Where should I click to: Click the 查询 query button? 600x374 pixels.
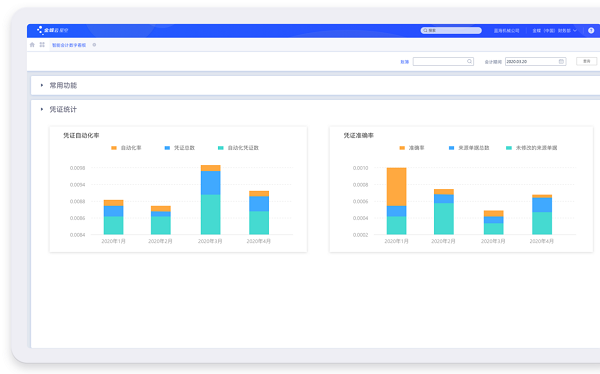click(586, 61)
